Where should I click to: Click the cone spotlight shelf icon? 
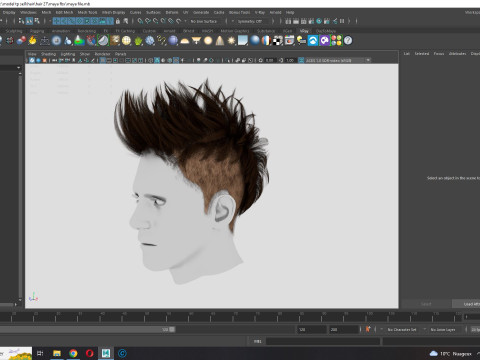point(220,41)
